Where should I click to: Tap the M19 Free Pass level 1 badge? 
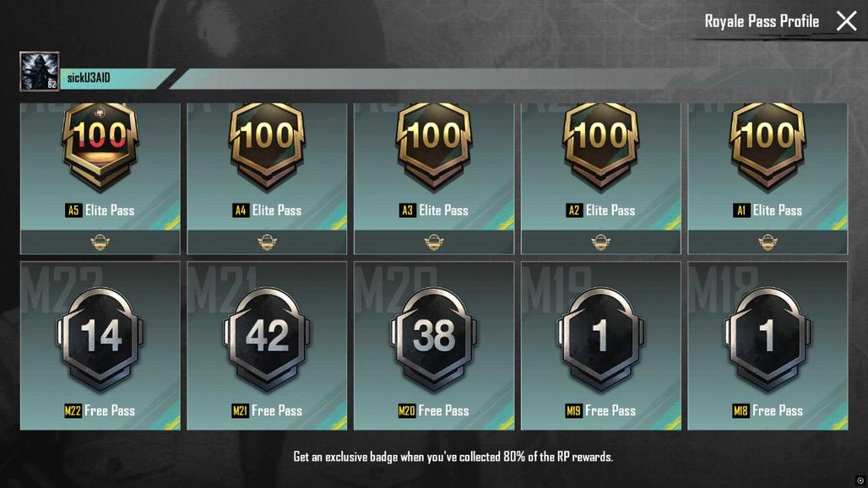600,338
